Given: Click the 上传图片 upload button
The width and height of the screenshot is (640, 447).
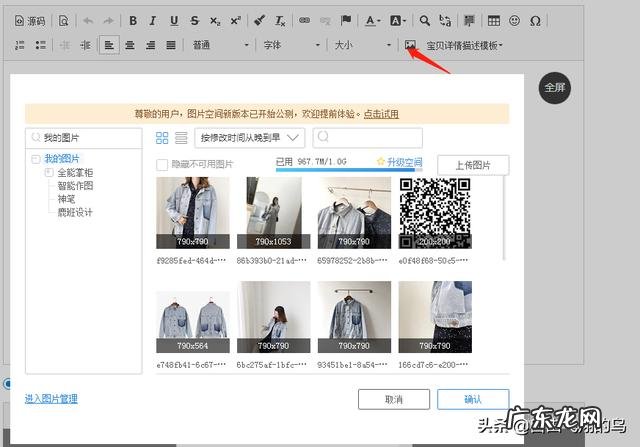Looking at the screenshot, I should [473, 165].
